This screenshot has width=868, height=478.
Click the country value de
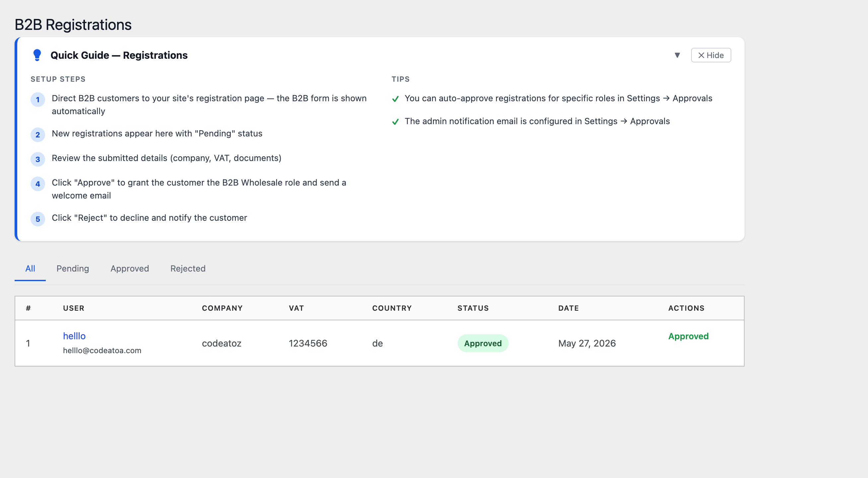tap(377, 344)
